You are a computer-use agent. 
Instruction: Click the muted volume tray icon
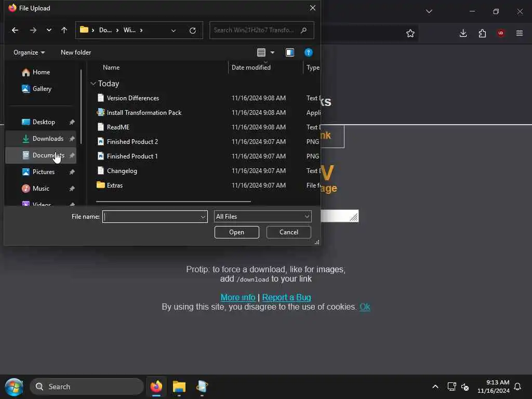pyautogui.click(x=465, y=387)
